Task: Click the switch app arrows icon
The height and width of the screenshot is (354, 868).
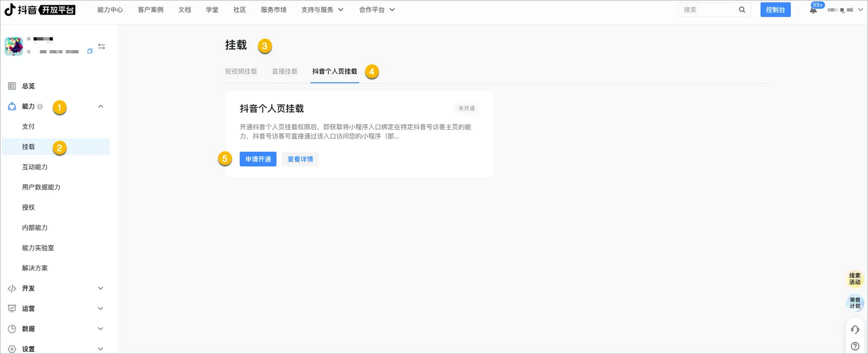Action: [x=101, y=46]
